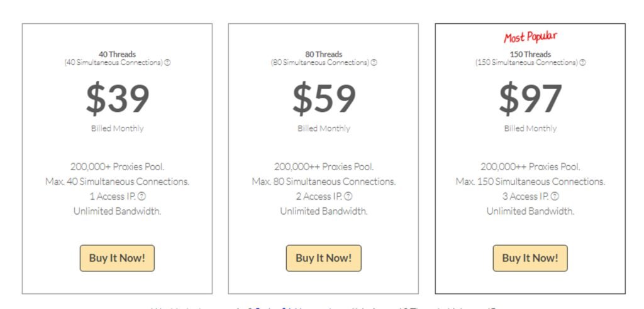Click the Most Popular red label

(x=530, y=37)
